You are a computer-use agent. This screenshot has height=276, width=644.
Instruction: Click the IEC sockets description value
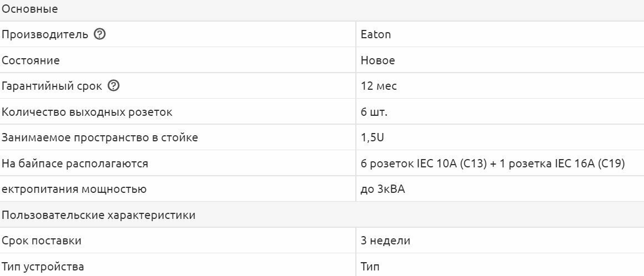(x=493, y=163)
